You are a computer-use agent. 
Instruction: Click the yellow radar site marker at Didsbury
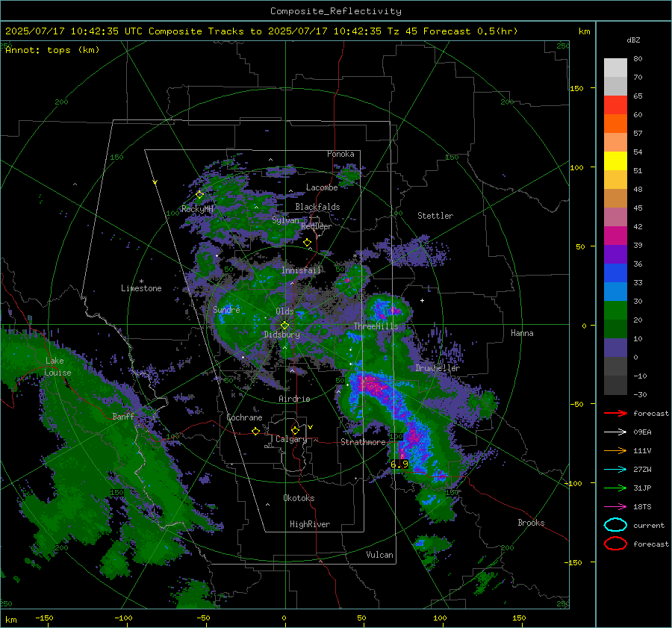284,326
